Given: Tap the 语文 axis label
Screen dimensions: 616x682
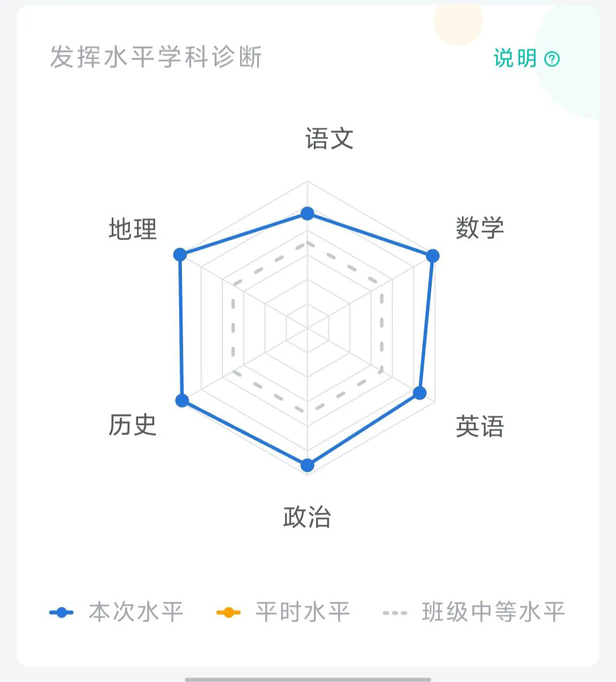Looking at the screenshot, I should 329,139.
